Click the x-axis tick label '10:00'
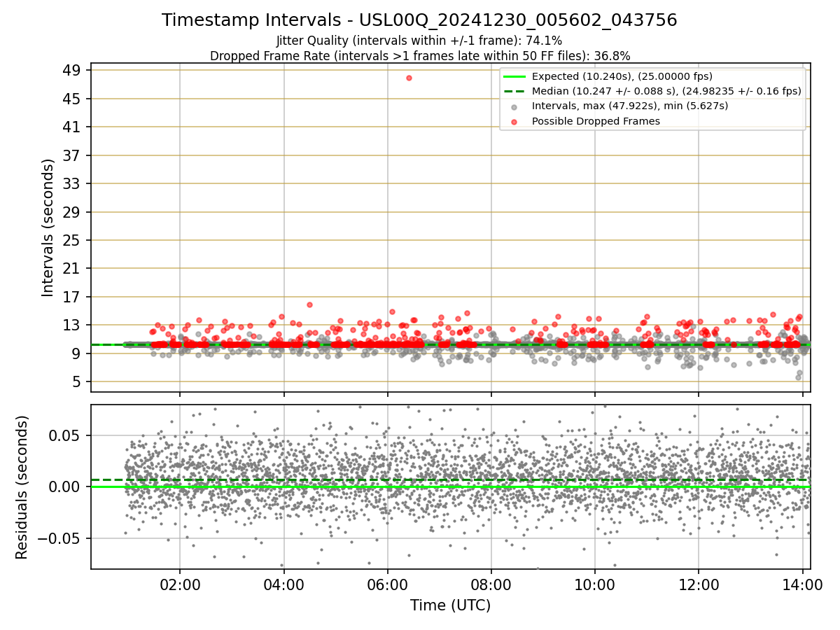 [x=595, y=585]
